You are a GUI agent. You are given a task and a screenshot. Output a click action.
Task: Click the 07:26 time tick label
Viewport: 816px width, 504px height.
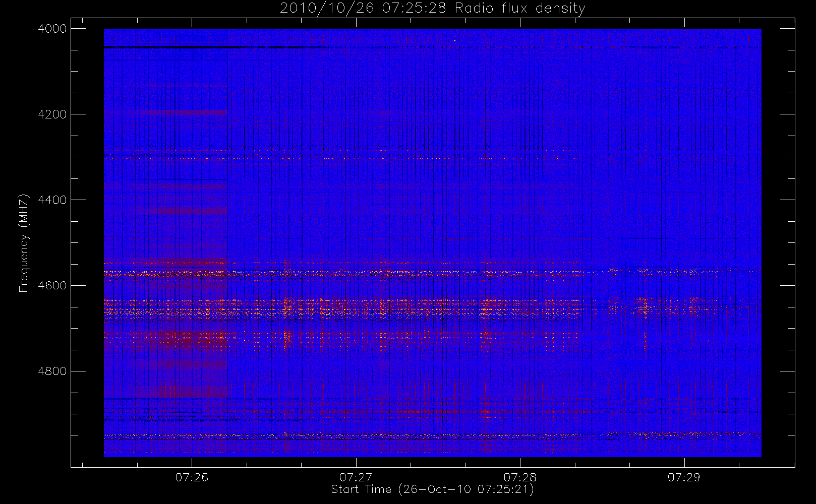click(x=192, y=477)
